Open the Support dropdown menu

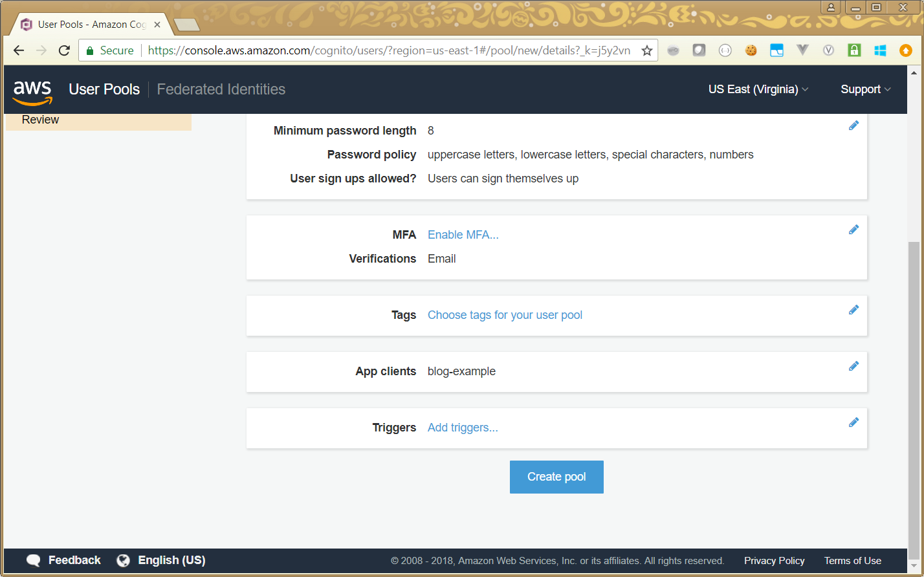point(865,89)
